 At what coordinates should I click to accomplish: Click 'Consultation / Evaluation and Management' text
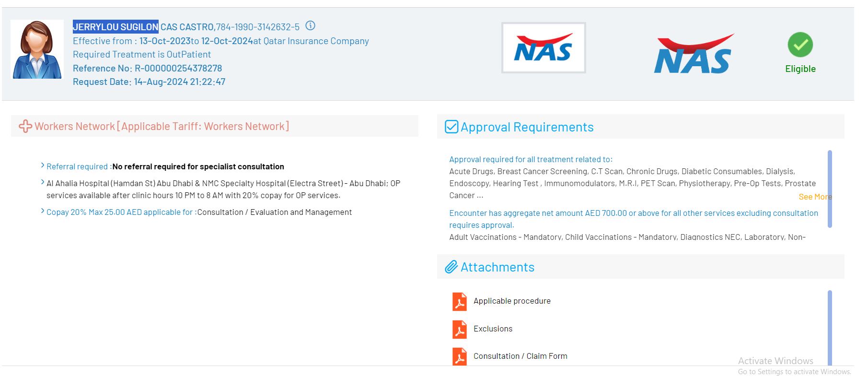[275, 212]
